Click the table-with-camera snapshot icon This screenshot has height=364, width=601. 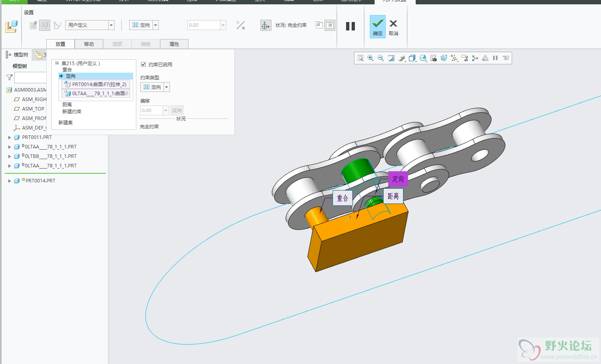(x=433, y=58)
